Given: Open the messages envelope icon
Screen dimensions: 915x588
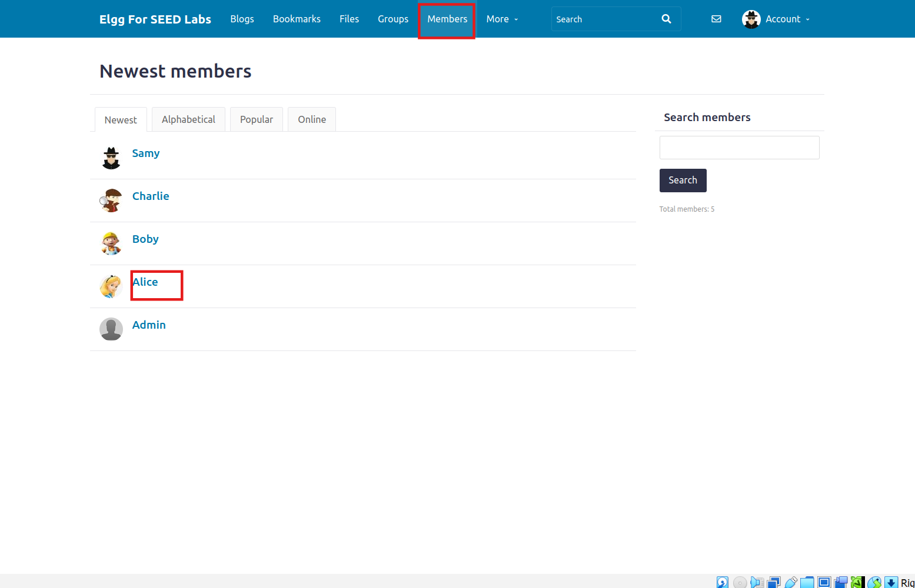Looking at the screenshot, I should click(716, 19).
